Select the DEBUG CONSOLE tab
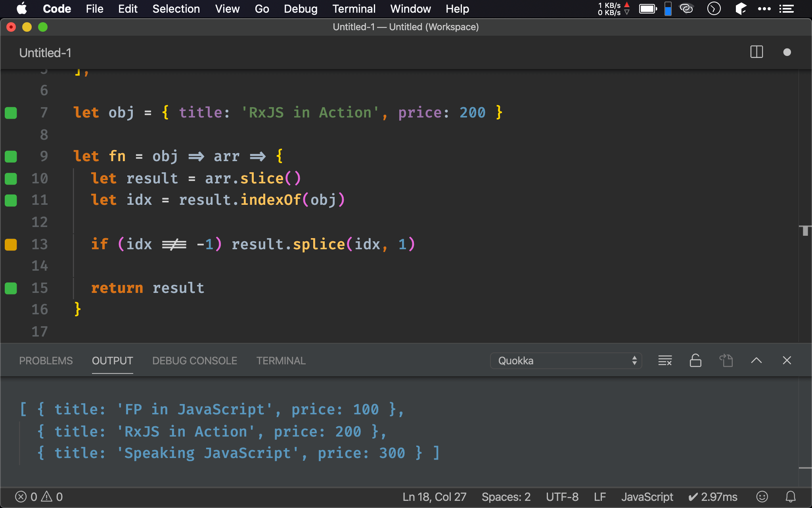 point(193,360)
